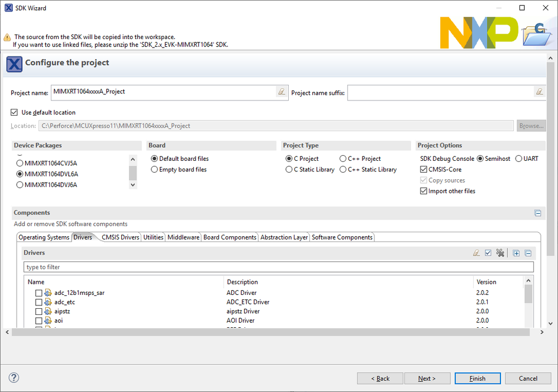Check the adc_etc driver checkbox
The image size is (558, 392).
(x=39, y=302)
